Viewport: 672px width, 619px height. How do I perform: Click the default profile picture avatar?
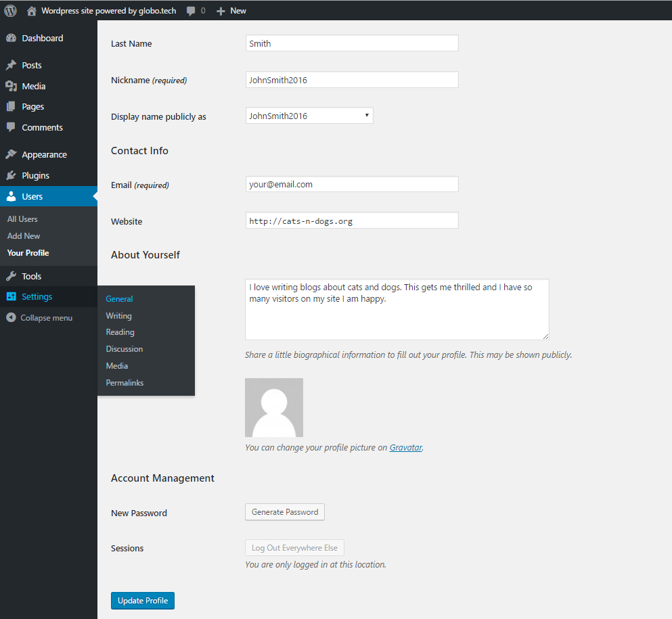pos(274,407)
